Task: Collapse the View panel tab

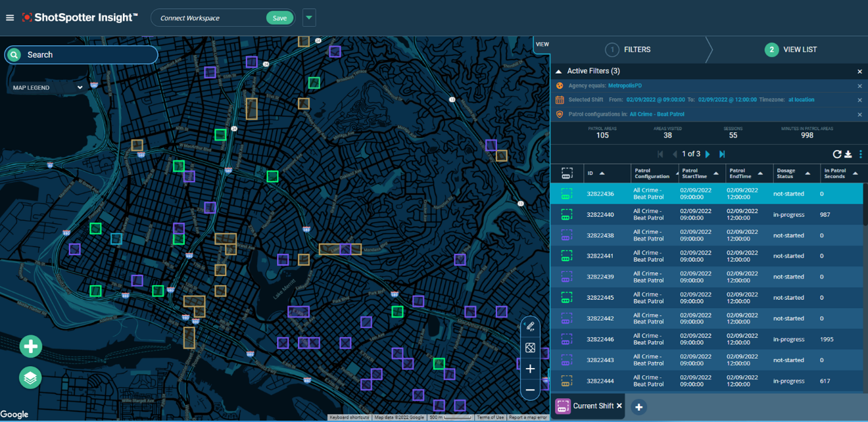Action: [x=542, y=45]
